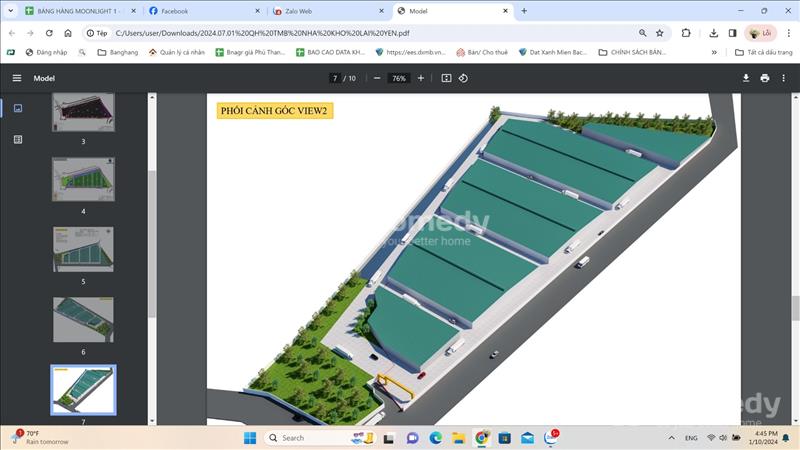Open Đăng nhập bookmark
This screenshot has height=450, width=800.
click(46, 52)
